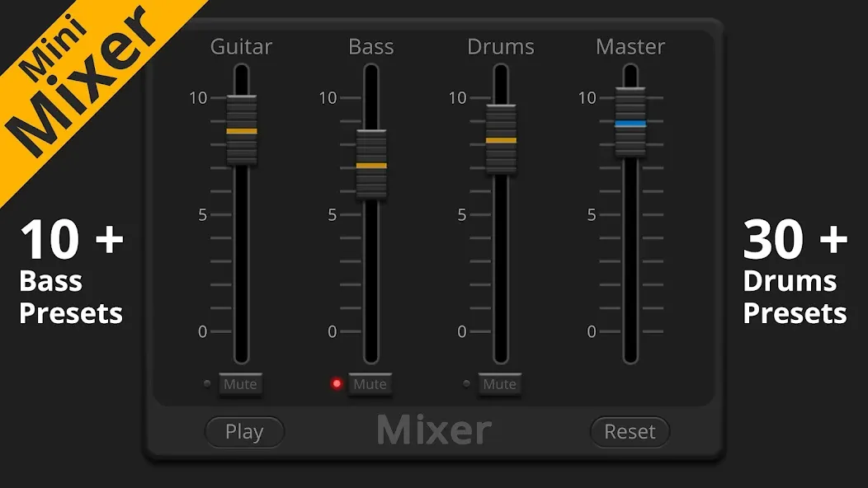The width and height of the screenshot is (868, 488).
Task: Click the 10+ Bass Presets text
Action: (x=71, y=271)
